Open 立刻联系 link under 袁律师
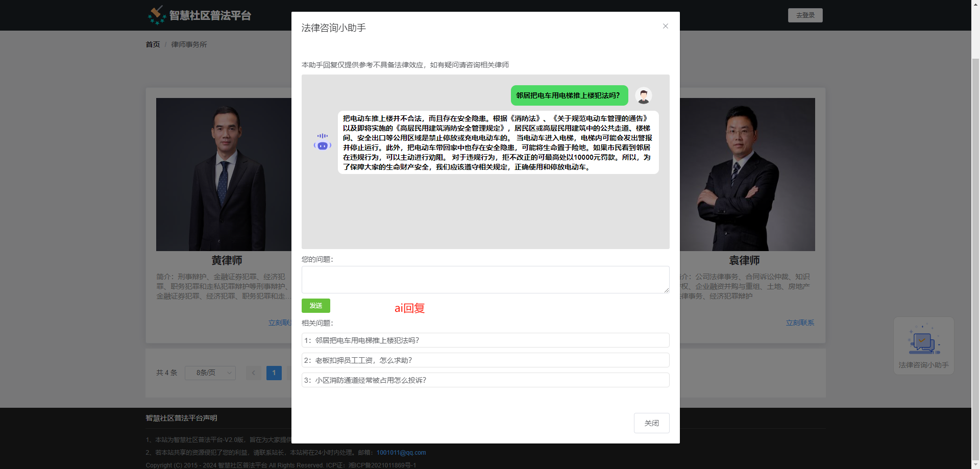Screen dimensions: 980x469 [799, 323]
